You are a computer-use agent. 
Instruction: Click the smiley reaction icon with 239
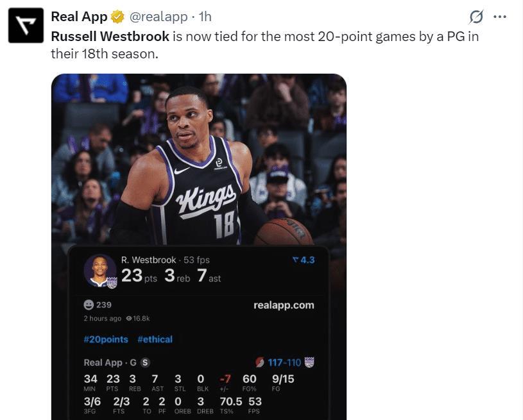pyautogui.click(x=89, y=305)
